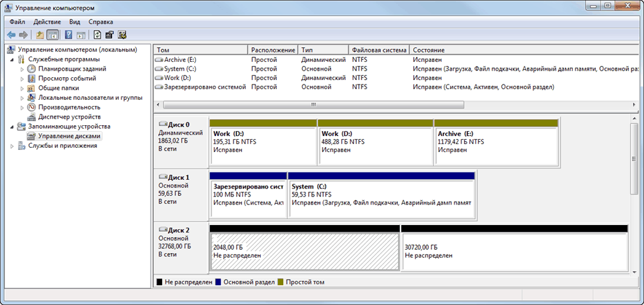Viewport: 644px width, 305px height.
Task: Open the Properties toolbar icon
Action: (x=110, y=35)
